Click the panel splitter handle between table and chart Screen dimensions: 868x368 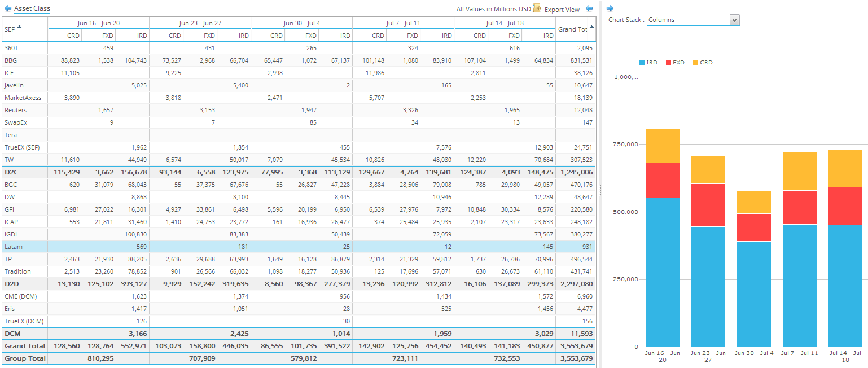(600, 190)
